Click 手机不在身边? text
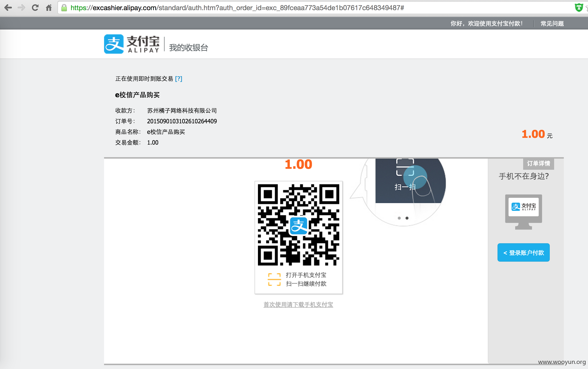This screenshot has height=369, width=588. pos(524,176)
